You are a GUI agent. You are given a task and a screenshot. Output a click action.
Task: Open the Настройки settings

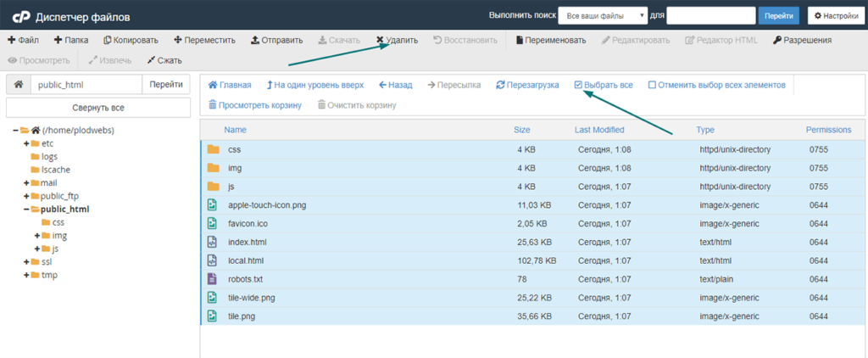(x=836, y=16)
